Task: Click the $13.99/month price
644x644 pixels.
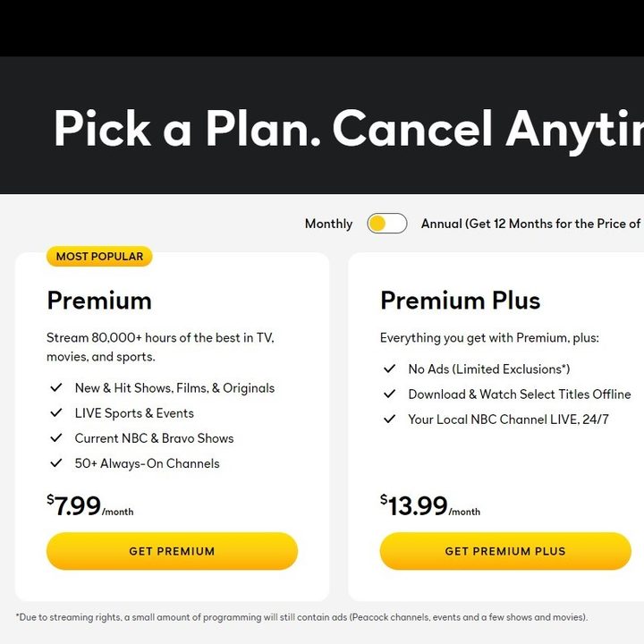Action: click(430, 505)
